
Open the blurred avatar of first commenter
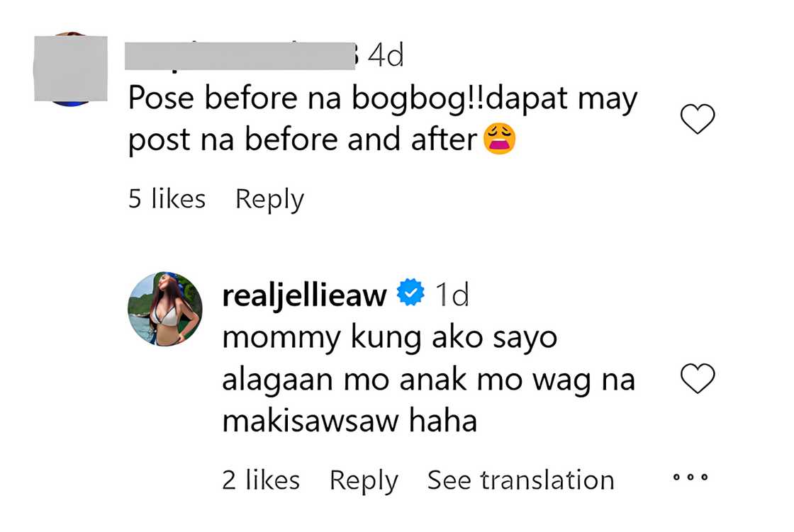[x=70, y=69]
